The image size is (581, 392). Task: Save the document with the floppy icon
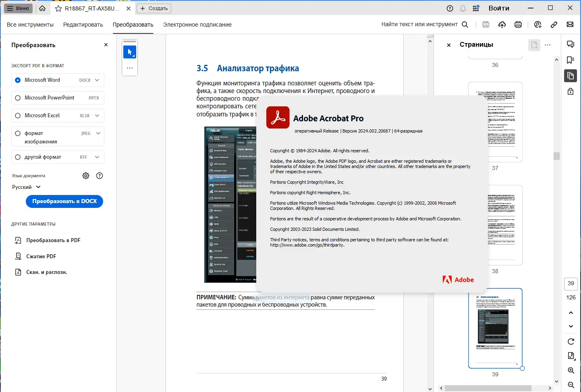pos(486,25)
